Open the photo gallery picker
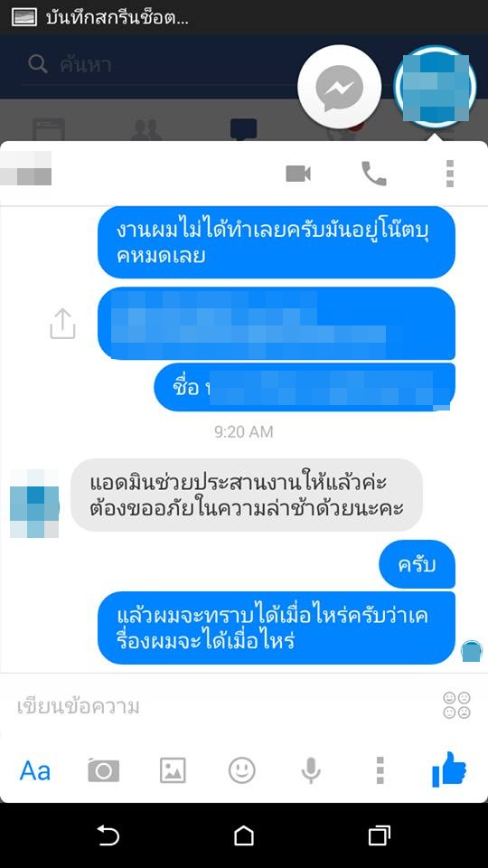This screenshot has height=868, width=488. pyautogui.click(x=173, y=770)
